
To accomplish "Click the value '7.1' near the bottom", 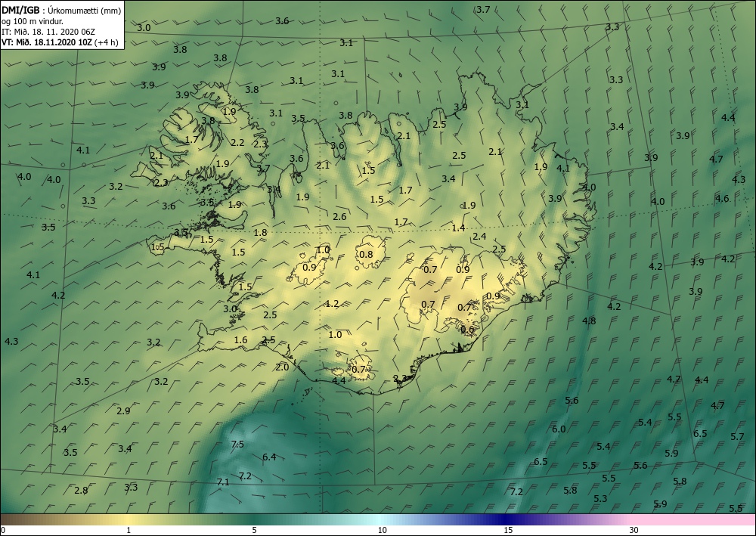I will (x=223, y=482).
